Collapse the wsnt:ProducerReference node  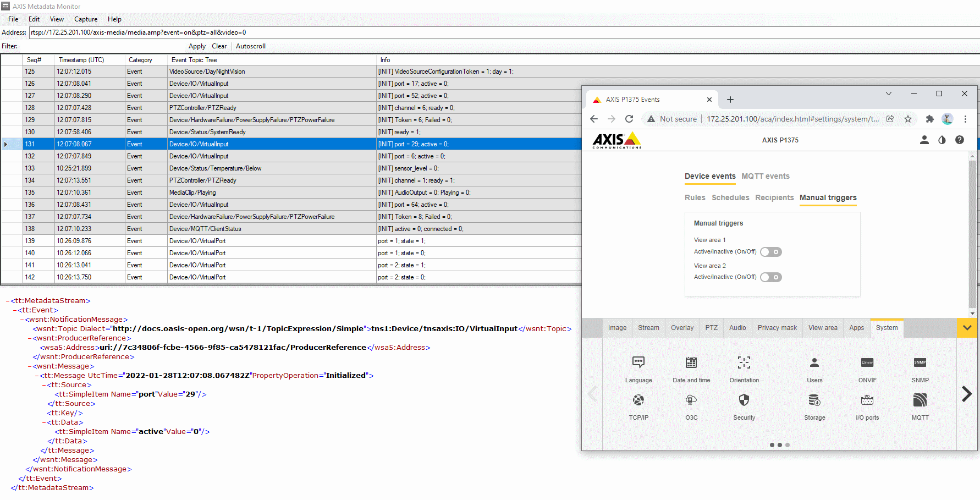pyautogui.click(x=30, y=338)
